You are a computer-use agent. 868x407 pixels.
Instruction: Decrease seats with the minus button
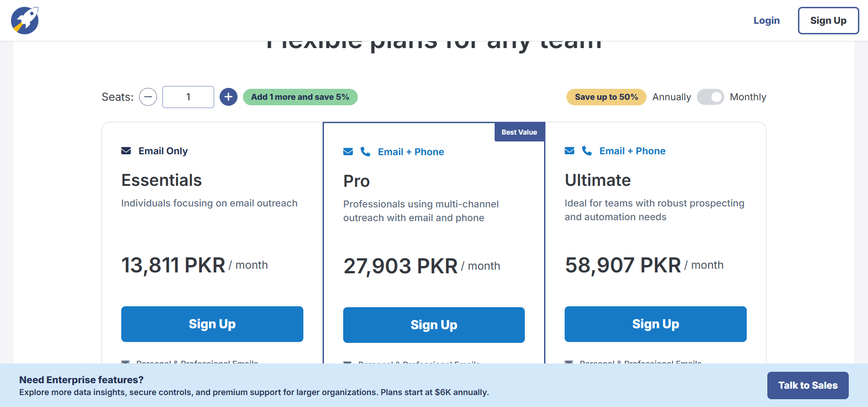pyautogui.click(x=148, y=97)
